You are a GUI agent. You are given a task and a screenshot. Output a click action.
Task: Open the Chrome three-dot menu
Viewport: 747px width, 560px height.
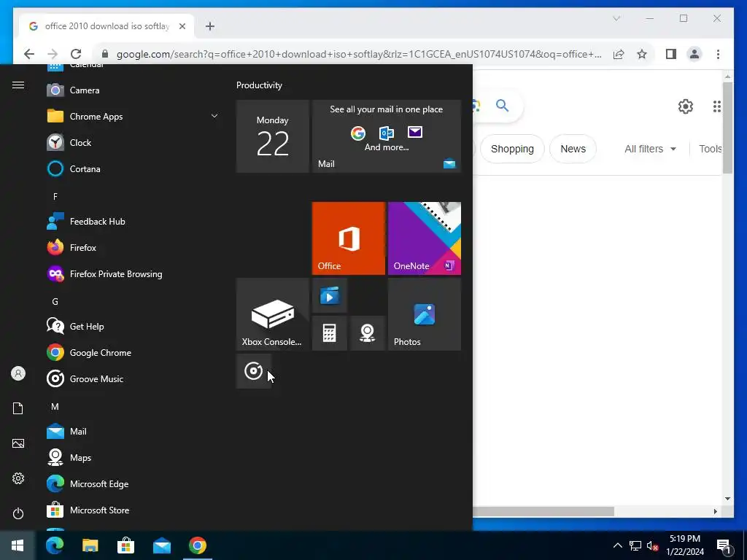click(718, 54)
